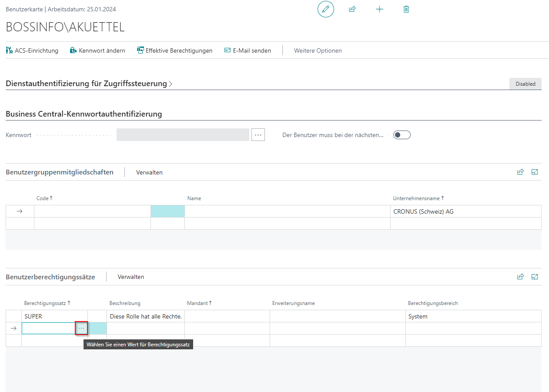
Task: Click the empty Berechtigungssatz input cell
Action: tap(48, 328)
